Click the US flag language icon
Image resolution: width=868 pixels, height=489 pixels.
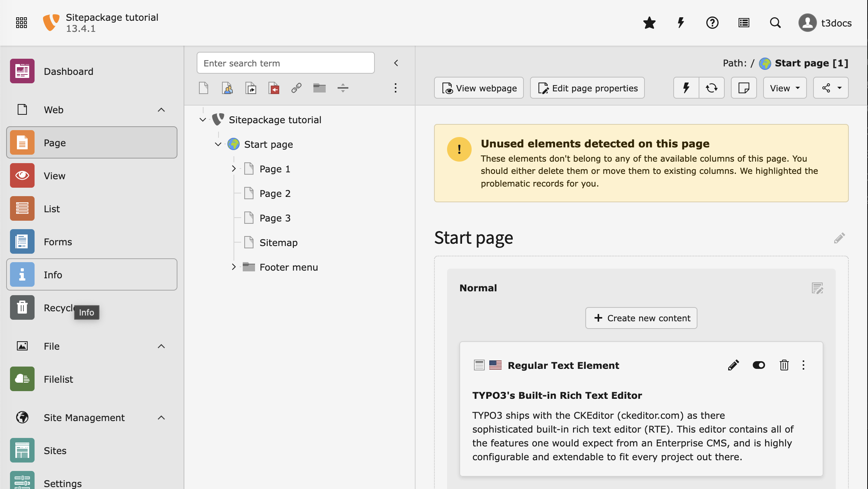(x=495, y=365)
